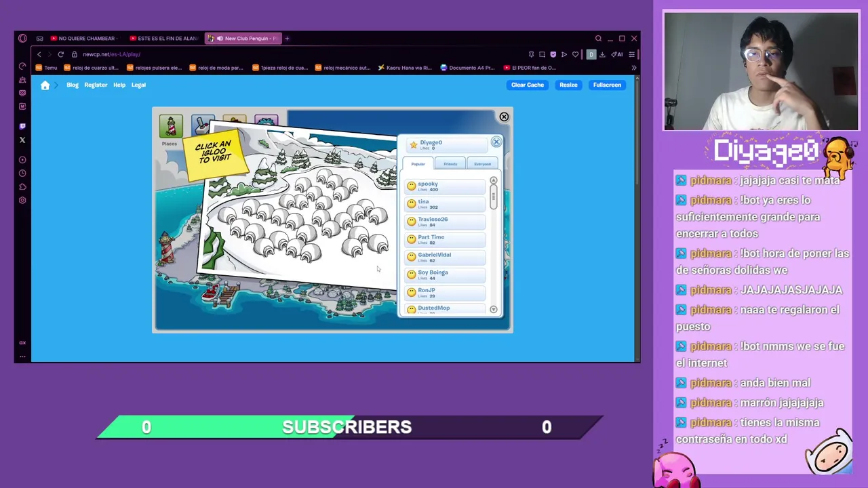The height and width of the screenshot is (488, 868).
Task: Click the smiley icon beside spooky
Action: [411, 186]
